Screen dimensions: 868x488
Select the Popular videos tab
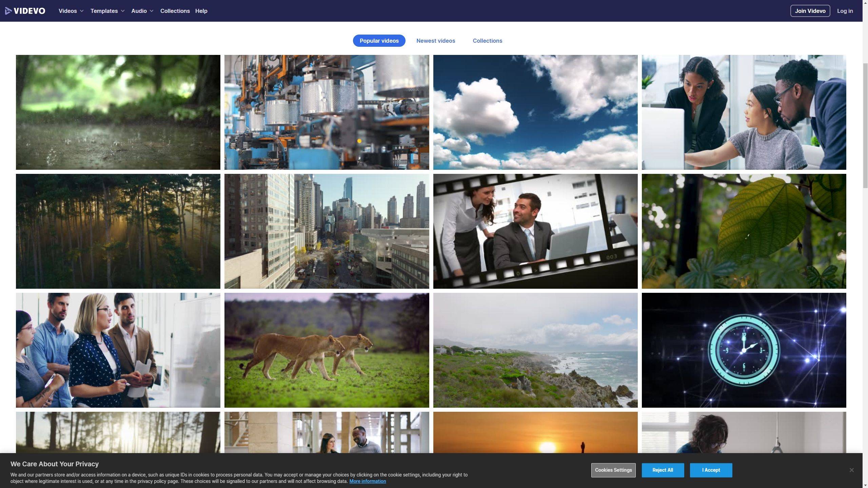[x=379, y=41]
